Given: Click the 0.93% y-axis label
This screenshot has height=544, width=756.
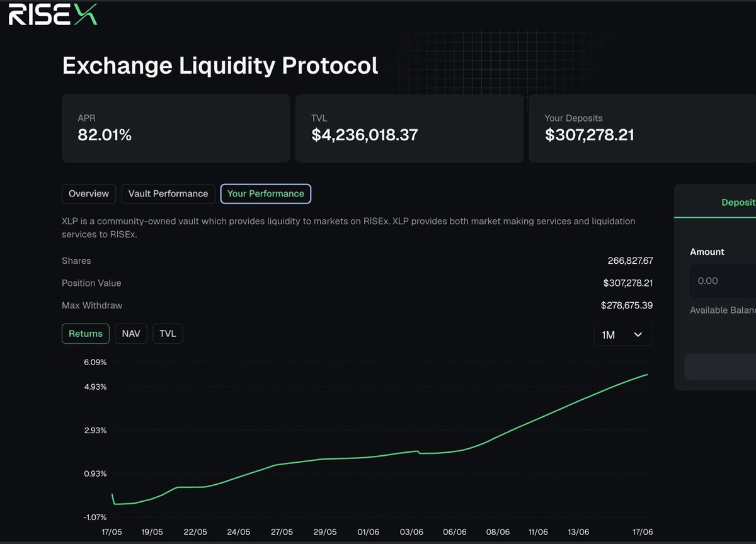Looking at the screenshot, I should coord(94,473).
